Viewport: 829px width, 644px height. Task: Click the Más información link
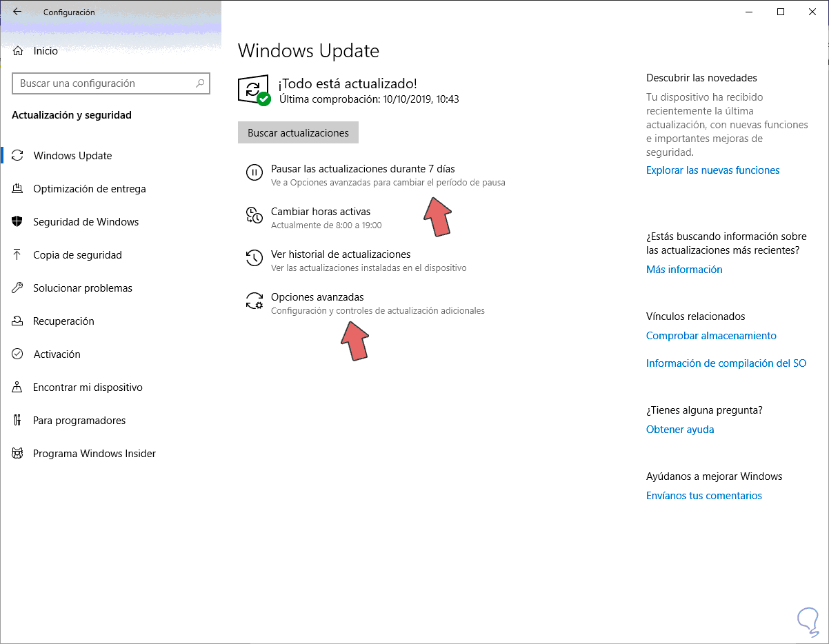(684, 270)
